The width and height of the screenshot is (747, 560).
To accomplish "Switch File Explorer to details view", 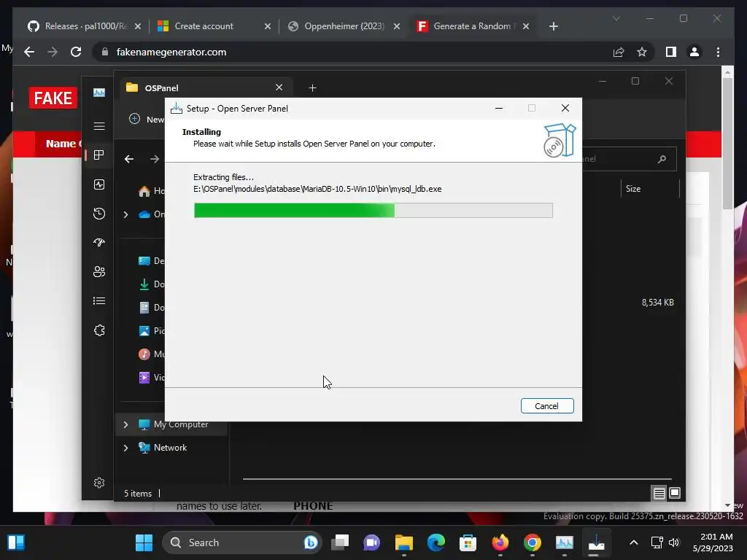I will [659, 494].
